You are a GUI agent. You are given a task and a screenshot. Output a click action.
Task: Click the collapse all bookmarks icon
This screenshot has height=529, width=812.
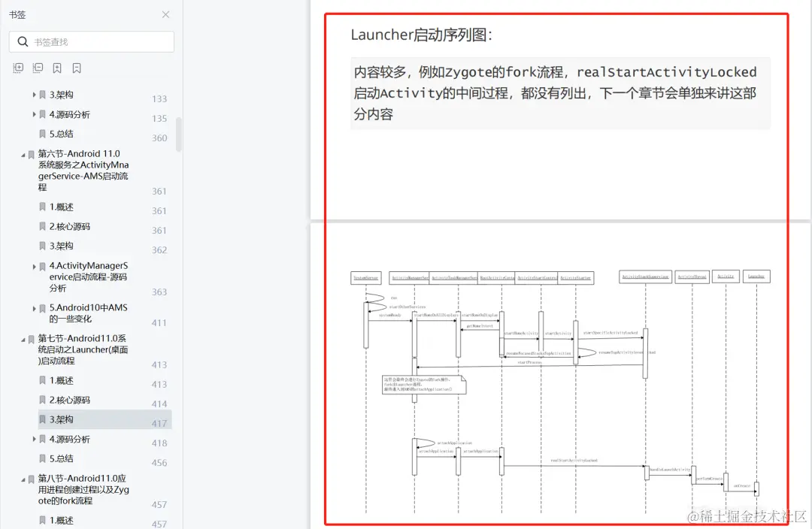(x=38, y=68)
